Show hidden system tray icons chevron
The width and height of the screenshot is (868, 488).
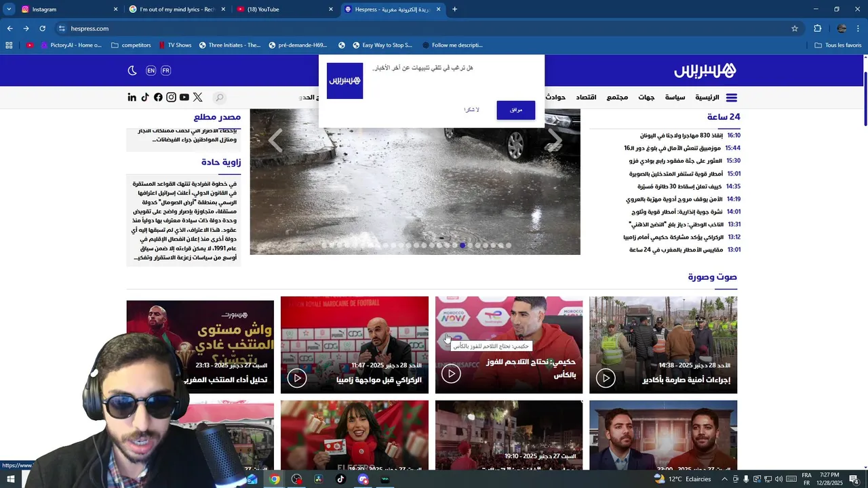point(724,479)
